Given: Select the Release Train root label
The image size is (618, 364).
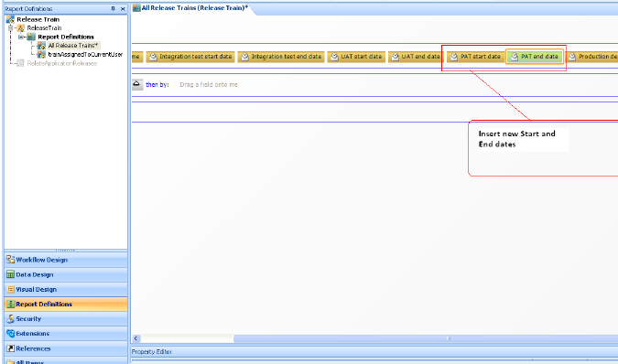Looking at the screenshot, I should coord(38,19).
